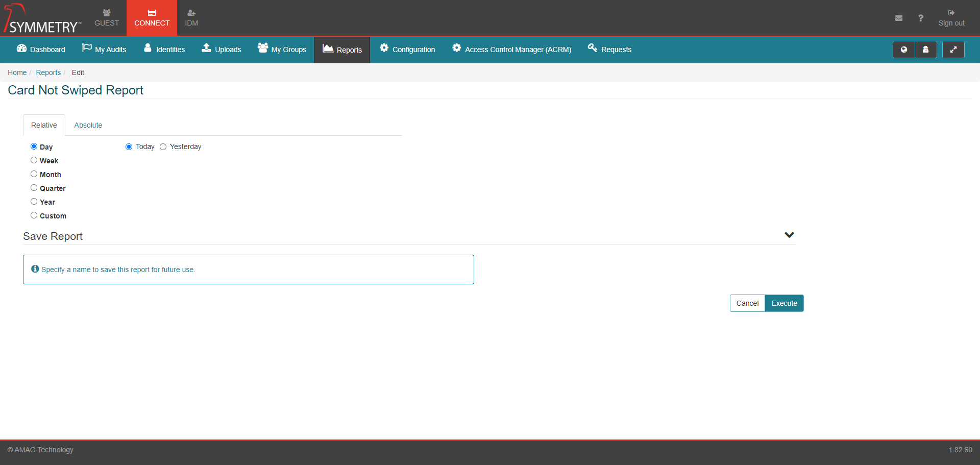Click the globe icon button
The width and height of the screenshot is (980, 465).
coord(903,50)
